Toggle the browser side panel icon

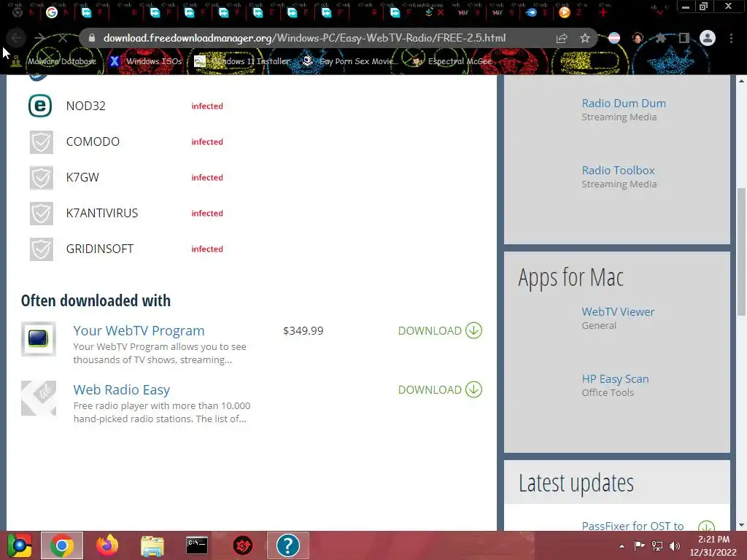click(x=684, y=38)
